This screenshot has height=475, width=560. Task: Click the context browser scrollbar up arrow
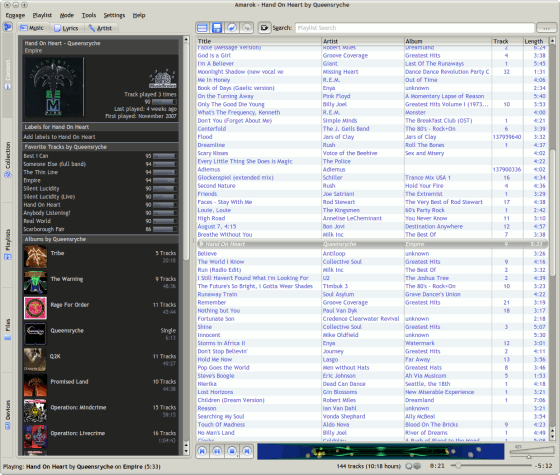point(186,39)
